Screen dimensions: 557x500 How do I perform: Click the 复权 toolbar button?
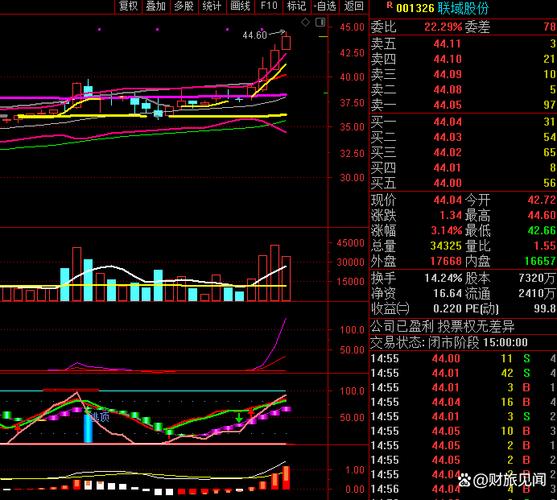click(128, 6)
